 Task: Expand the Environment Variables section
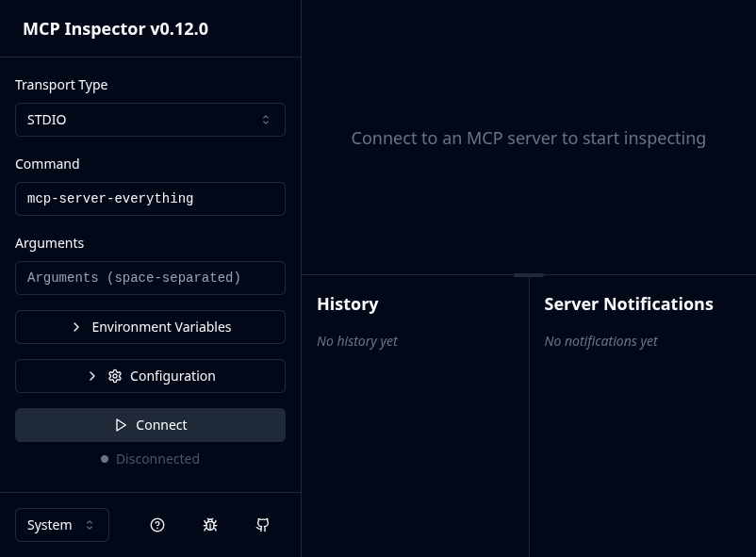(x=150, y=327)
